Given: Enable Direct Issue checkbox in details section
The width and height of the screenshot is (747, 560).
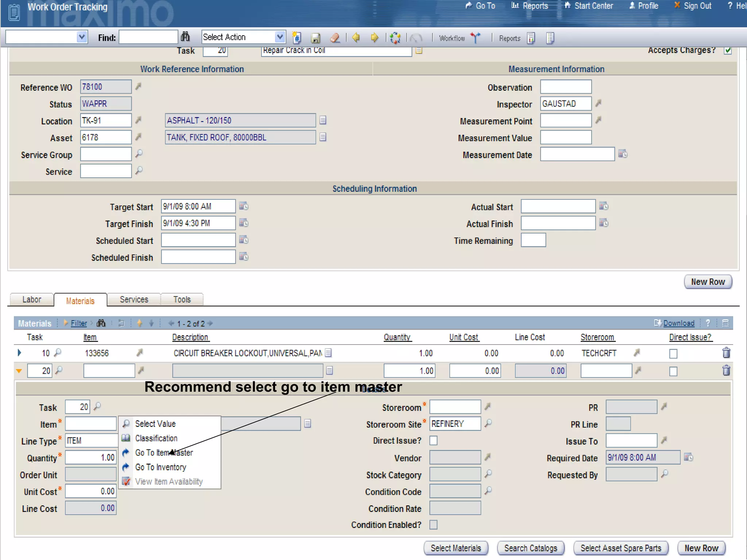Looking at the screenshot, I should coord(433,441).
